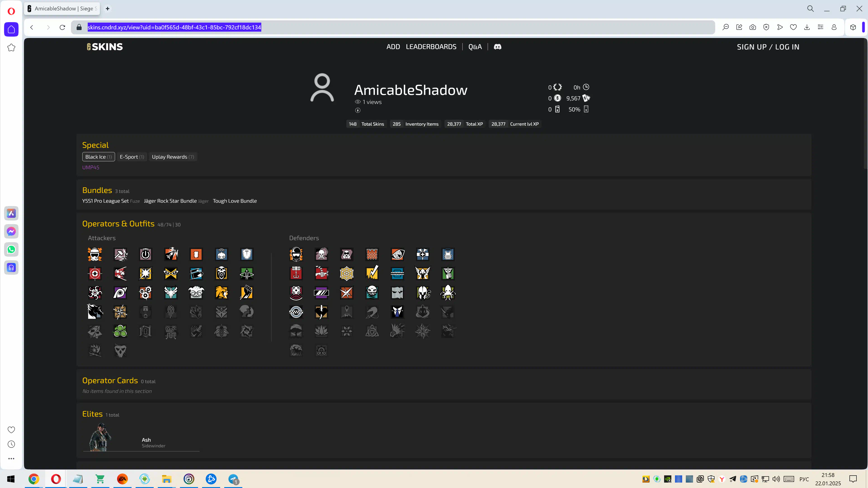Open the Uplay Rewards filter tab
The height and width of the screenshot is (488, 868).
pyautogui.click(x=173, y=157)
